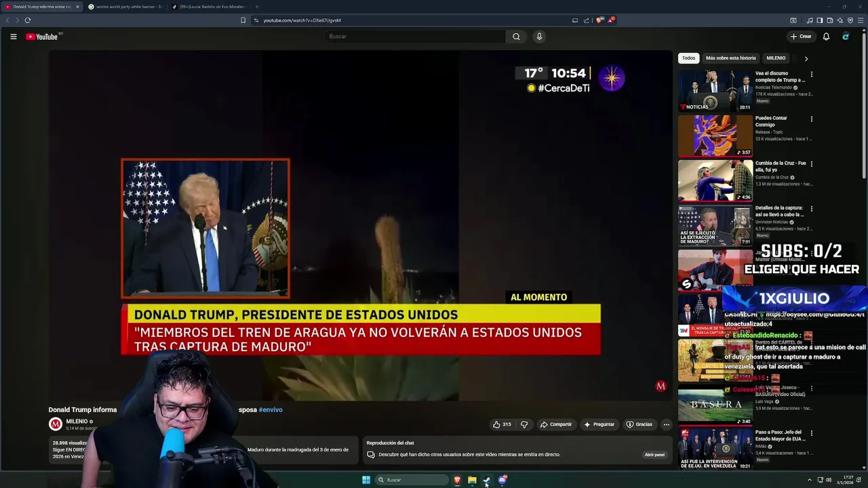Open options for 'Detalles de la captura' video

(x=811, y=209)
